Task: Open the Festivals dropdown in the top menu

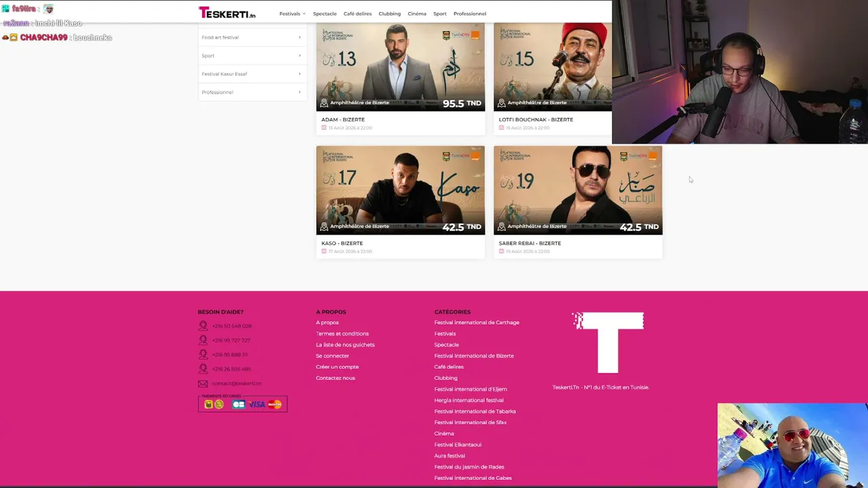Action: 292,14
